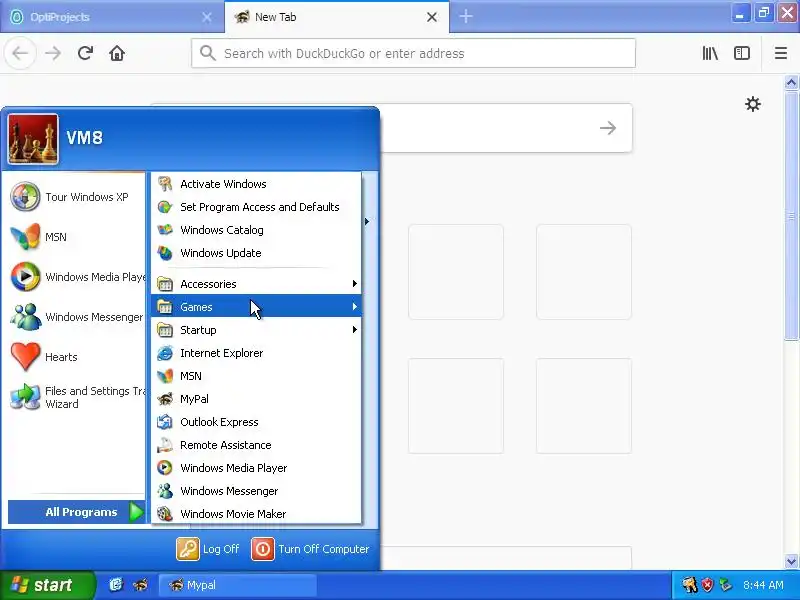Toggle the sidebar view icon

[742, 53]
